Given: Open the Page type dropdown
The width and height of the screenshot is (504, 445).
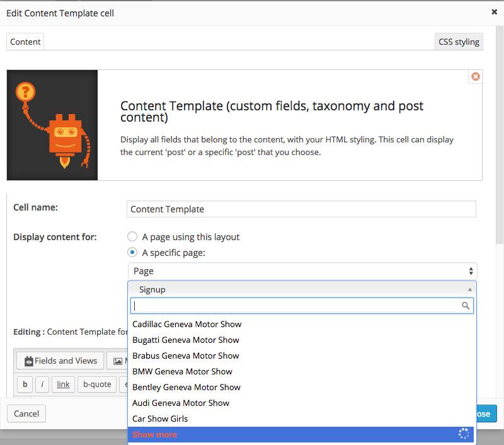Looking at the screenshot, I should (x=301, y=270).
